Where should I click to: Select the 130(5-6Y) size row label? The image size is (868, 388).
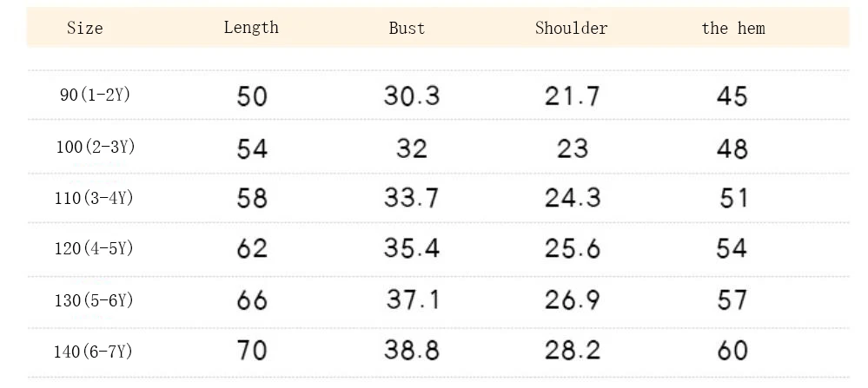95,300
